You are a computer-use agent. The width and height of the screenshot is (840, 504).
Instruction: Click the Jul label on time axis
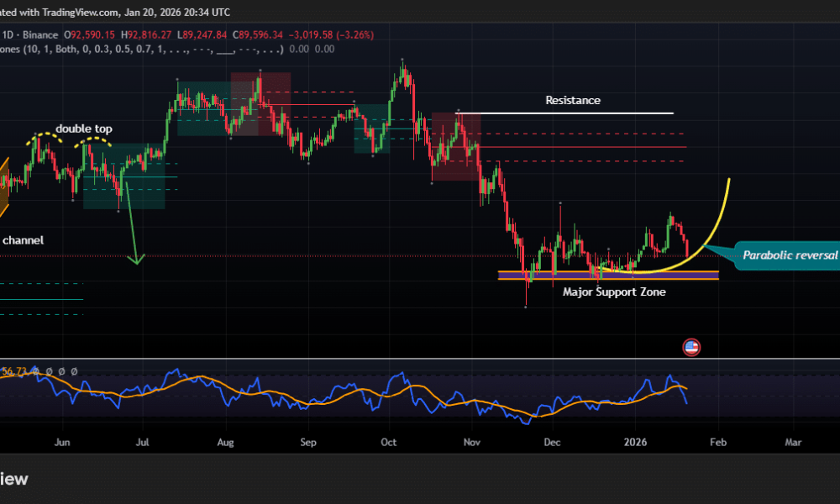(143, 440)
